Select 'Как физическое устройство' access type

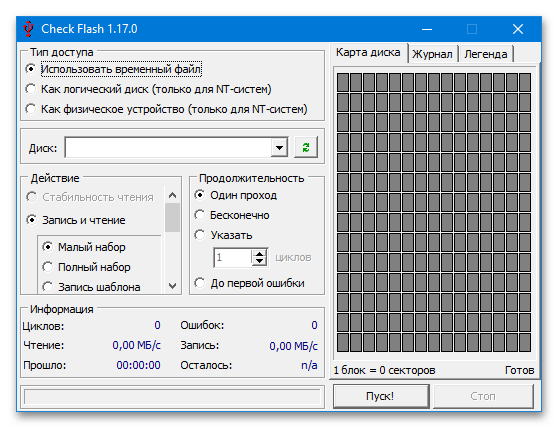[x=31, y=109]
